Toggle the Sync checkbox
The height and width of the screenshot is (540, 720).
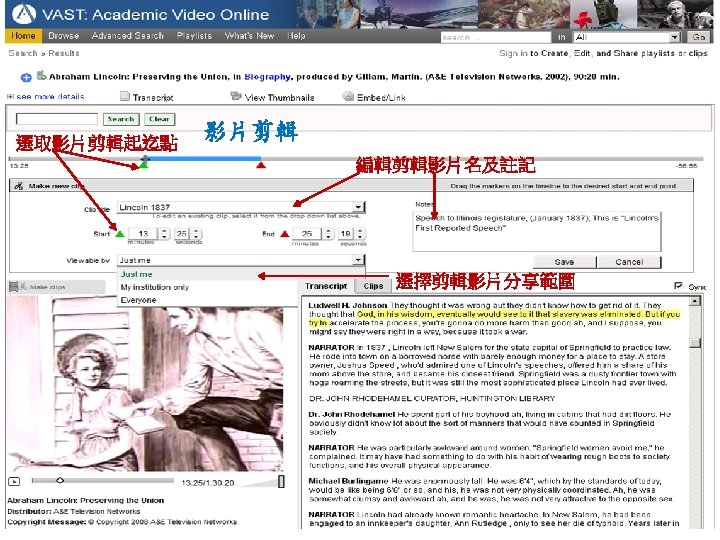click(x=678, y=286)
